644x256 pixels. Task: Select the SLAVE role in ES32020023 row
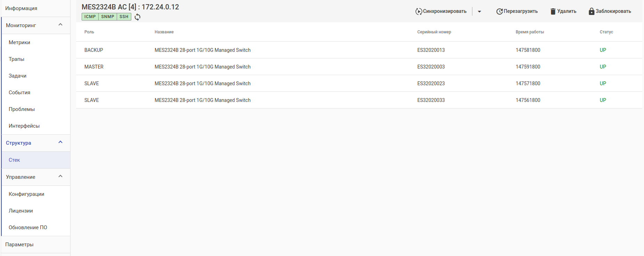coord(92,83)
